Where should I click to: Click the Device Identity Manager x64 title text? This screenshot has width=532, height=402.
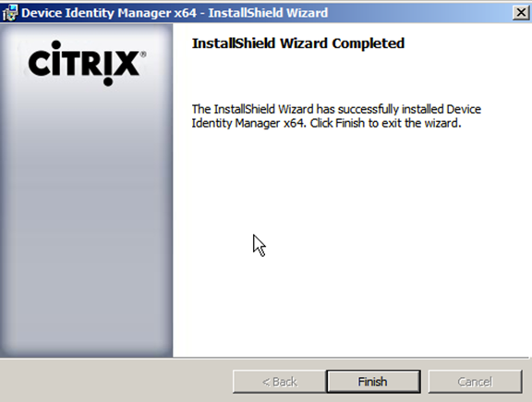(109, 13)
